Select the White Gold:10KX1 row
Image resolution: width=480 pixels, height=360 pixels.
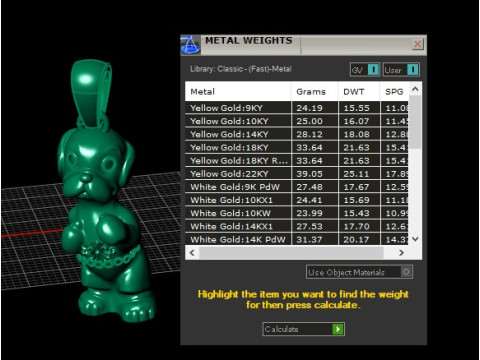(x=297, y=200)
